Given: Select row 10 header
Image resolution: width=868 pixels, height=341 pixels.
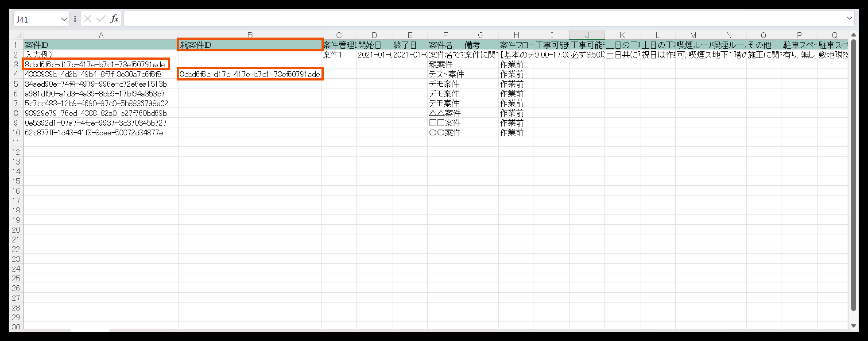Looking at the screenshot, I should [16, 132].
